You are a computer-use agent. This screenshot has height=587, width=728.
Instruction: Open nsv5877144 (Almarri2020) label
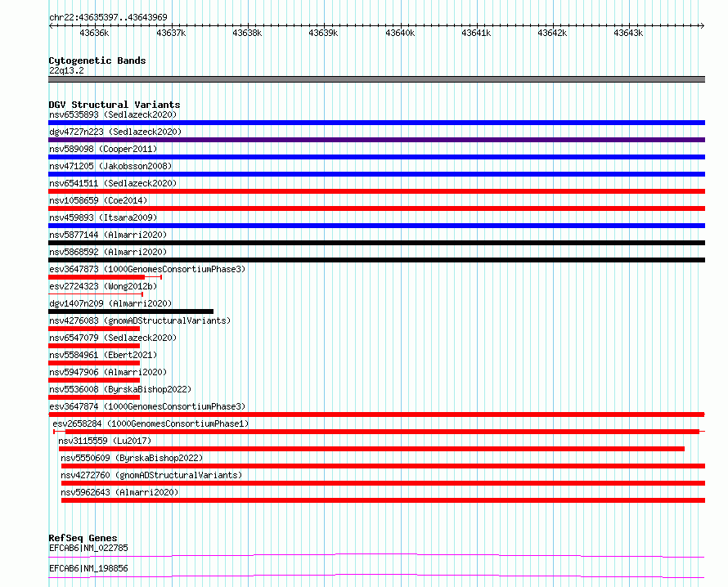(108, 235)
